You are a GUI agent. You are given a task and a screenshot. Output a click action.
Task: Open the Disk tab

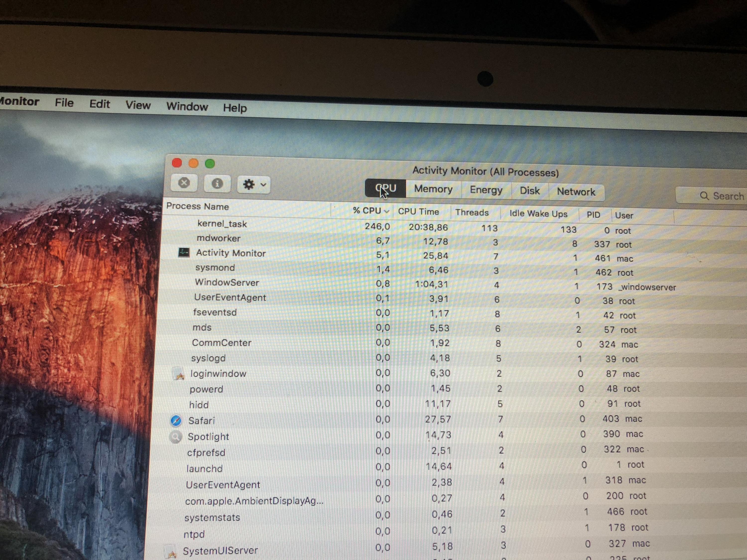pyautogui.click(x=530, y=191)
